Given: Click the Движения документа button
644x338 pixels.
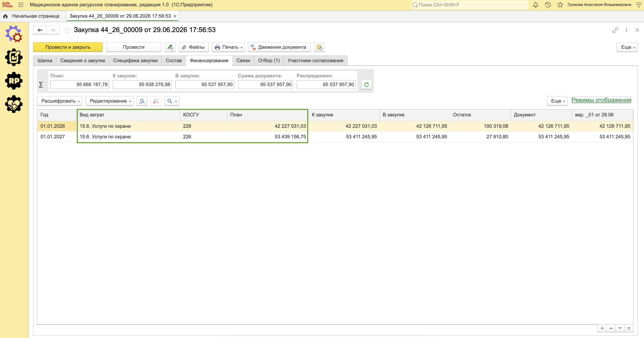Looking at the screenshot, I should [279, 47].
